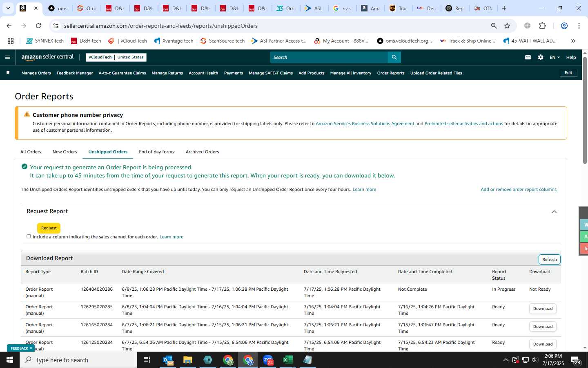588x368 pixels.
Task: Bookmark this page with the star icon
Action: click(507, 26)
